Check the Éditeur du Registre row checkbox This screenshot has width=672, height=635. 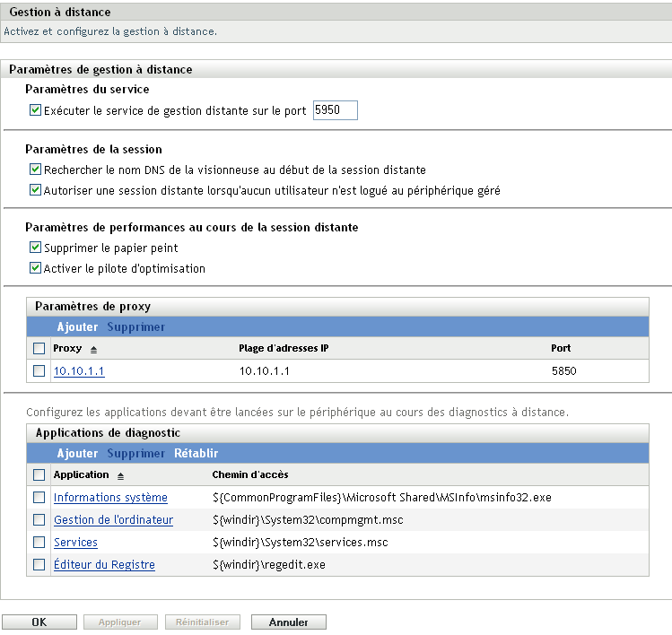click(39, 564)
